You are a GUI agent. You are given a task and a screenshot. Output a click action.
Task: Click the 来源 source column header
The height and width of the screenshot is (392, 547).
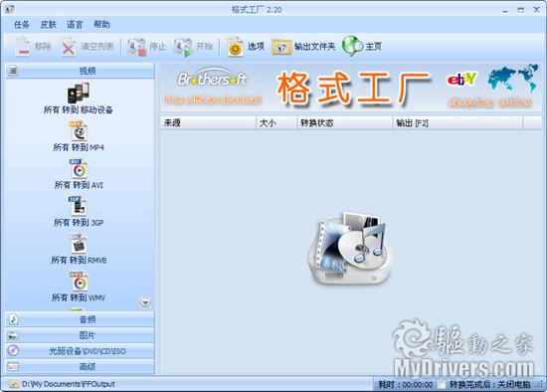(x=208, y=122)
